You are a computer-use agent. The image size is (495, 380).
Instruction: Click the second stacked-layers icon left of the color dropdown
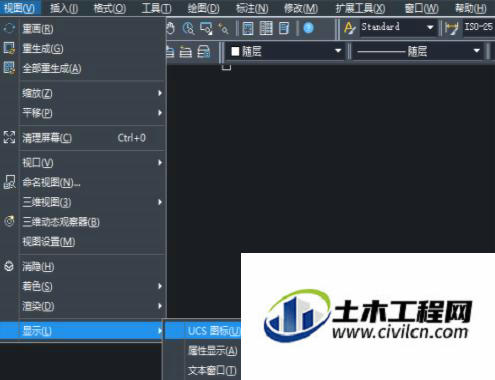tap(186, 52)
